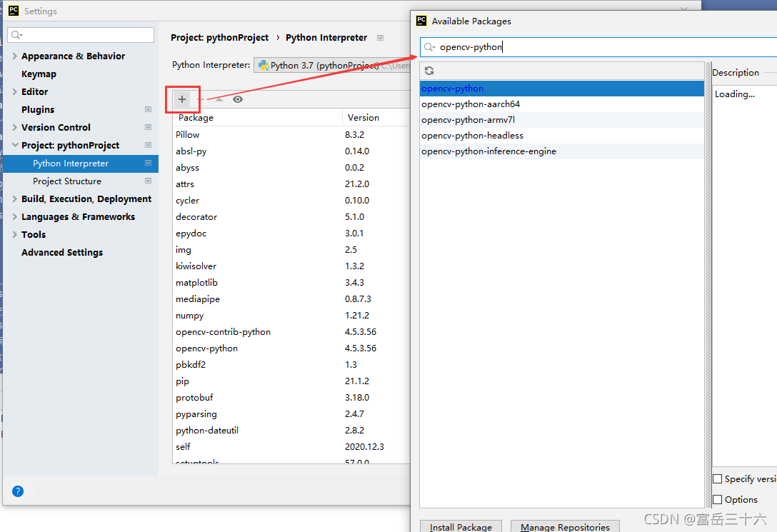Select the protobuf package row
Screen dimensions: 777x532
point(291,397)
